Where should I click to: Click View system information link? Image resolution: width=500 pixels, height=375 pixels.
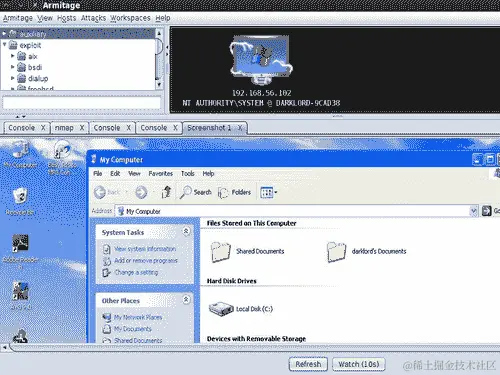(x=145, y=249)
